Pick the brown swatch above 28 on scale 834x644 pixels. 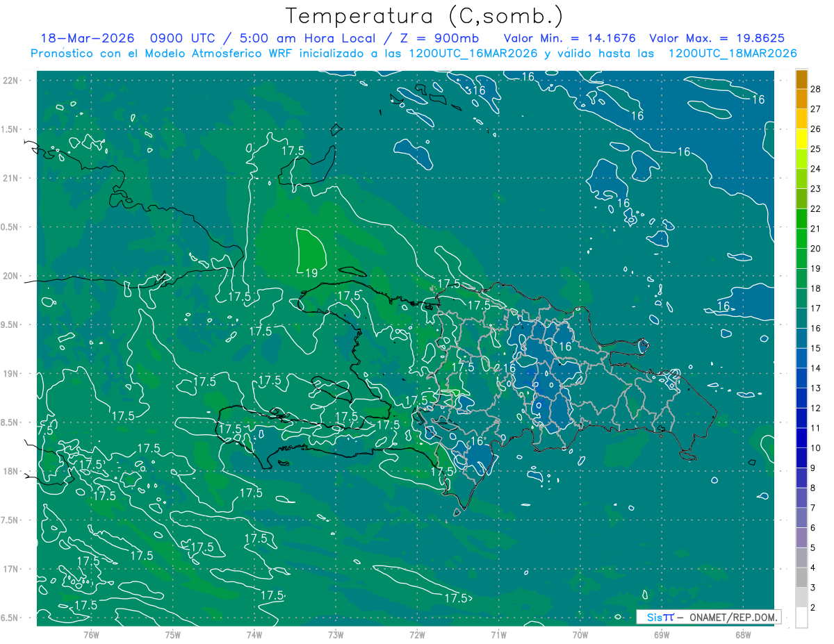pos(801,79)
